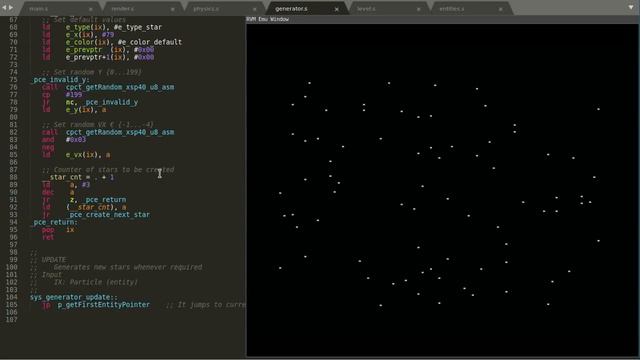Click the #199 value on line 77

74,94
